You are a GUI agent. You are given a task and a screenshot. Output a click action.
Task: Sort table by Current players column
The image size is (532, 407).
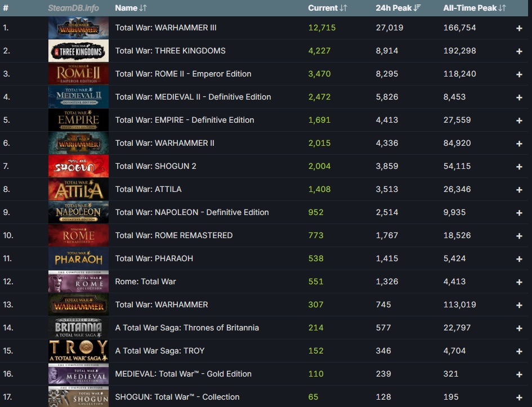coord(328,8)
